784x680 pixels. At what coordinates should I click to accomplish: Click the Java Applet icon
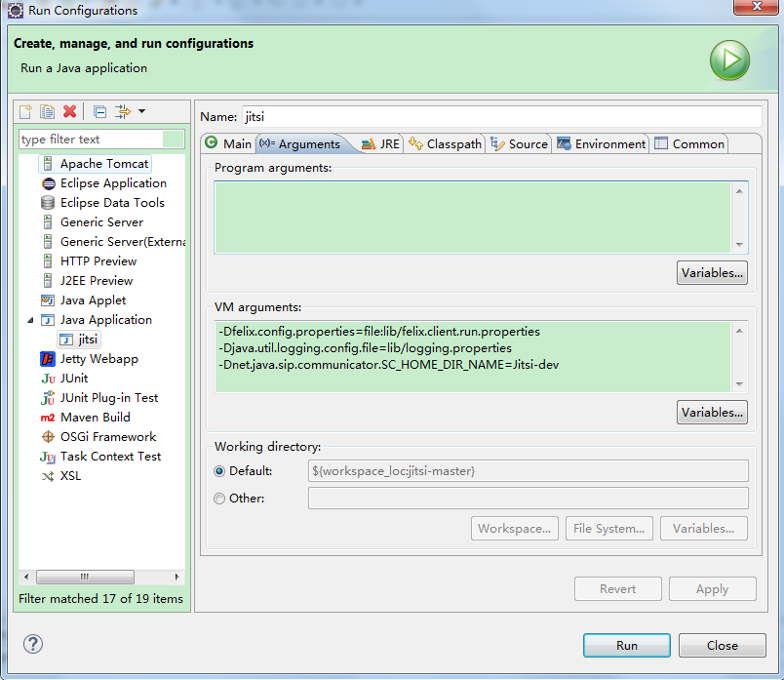click(x=48, y=300)
